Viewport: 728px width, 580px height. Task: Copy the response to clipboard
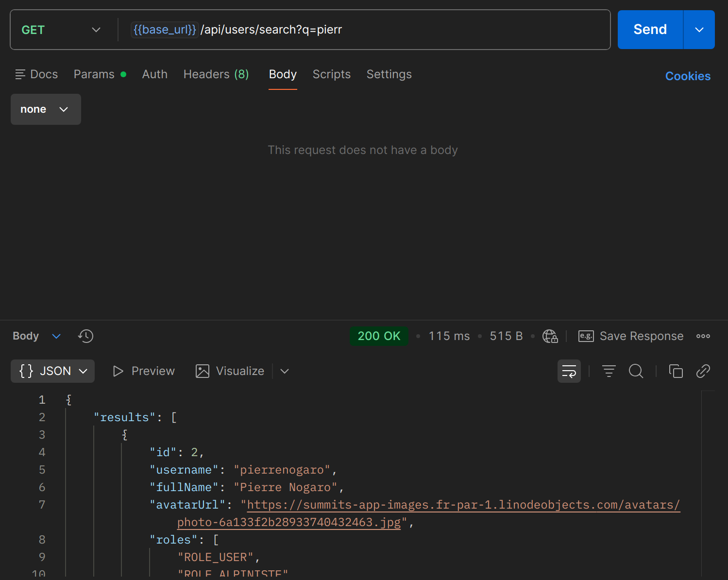pos(676,371)
